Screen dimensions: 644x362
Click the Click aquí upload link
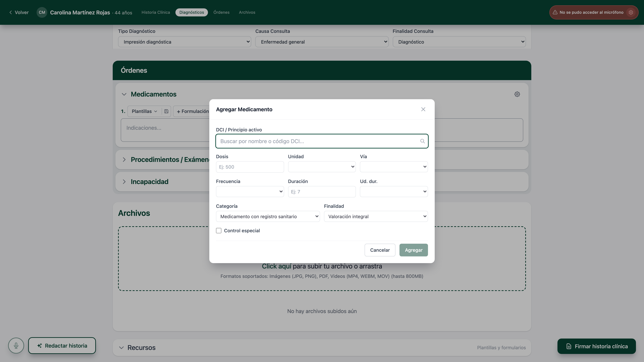(x=276, y=266)
